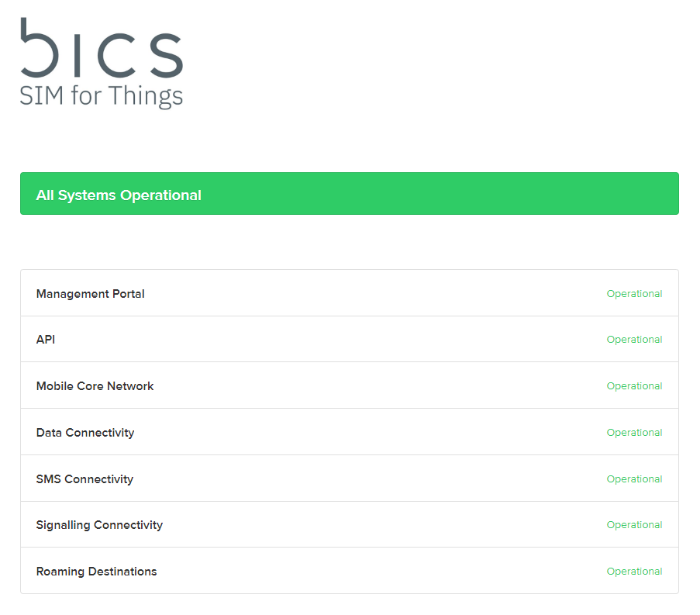Click the word 'Things' in the logo tagline

point(145,97)
